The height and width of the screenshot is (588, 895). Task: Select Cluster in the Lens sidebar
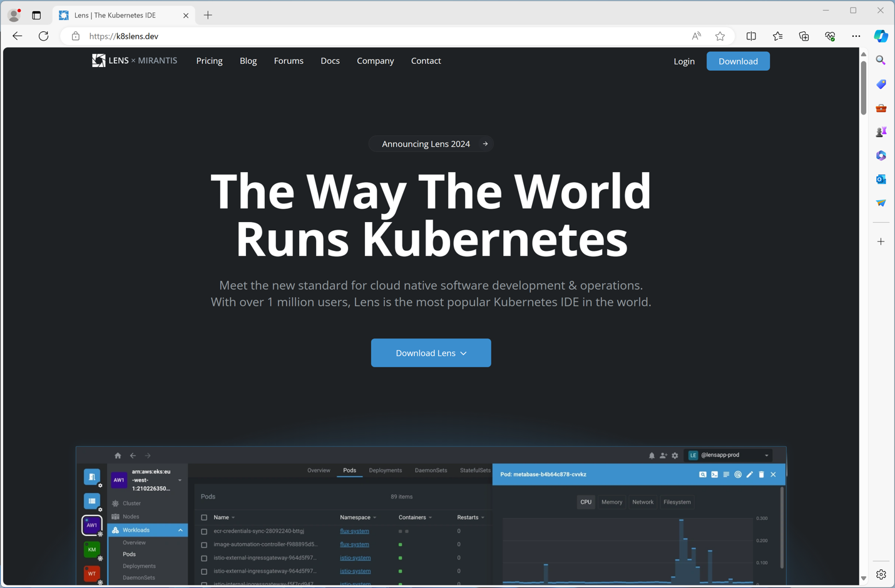(x=131, y=504)
